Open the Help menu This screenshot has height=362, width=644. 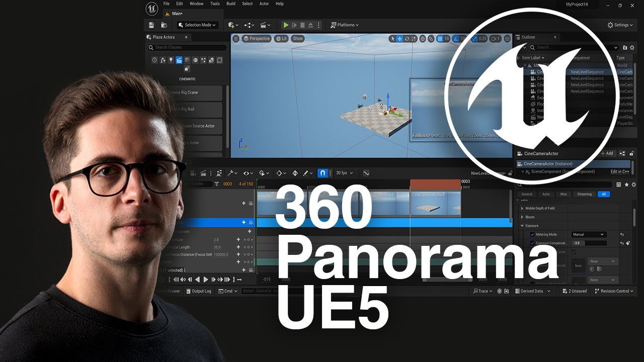(x=280, y=4)
